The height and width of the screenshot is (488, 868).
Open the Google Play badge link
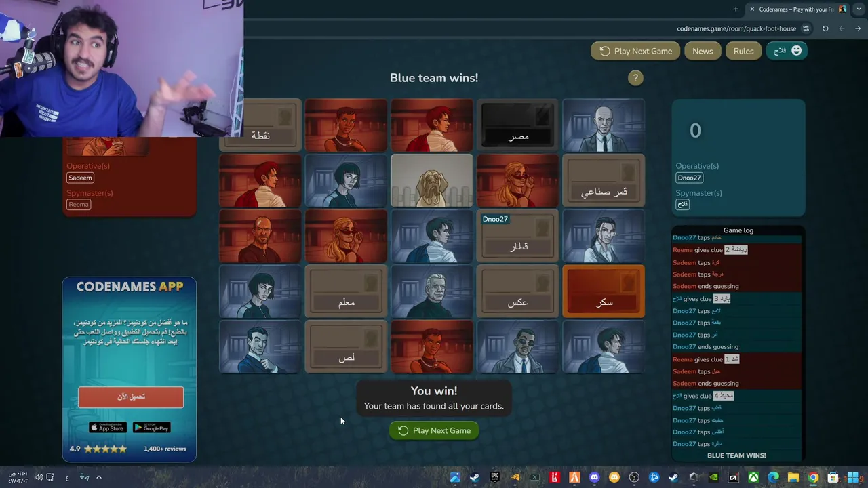pyautogui.click(x=151, y=428)
